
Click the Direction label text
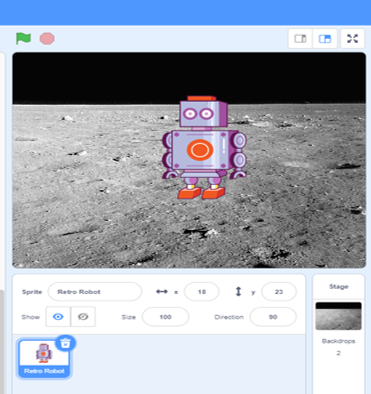click(229, 317)
